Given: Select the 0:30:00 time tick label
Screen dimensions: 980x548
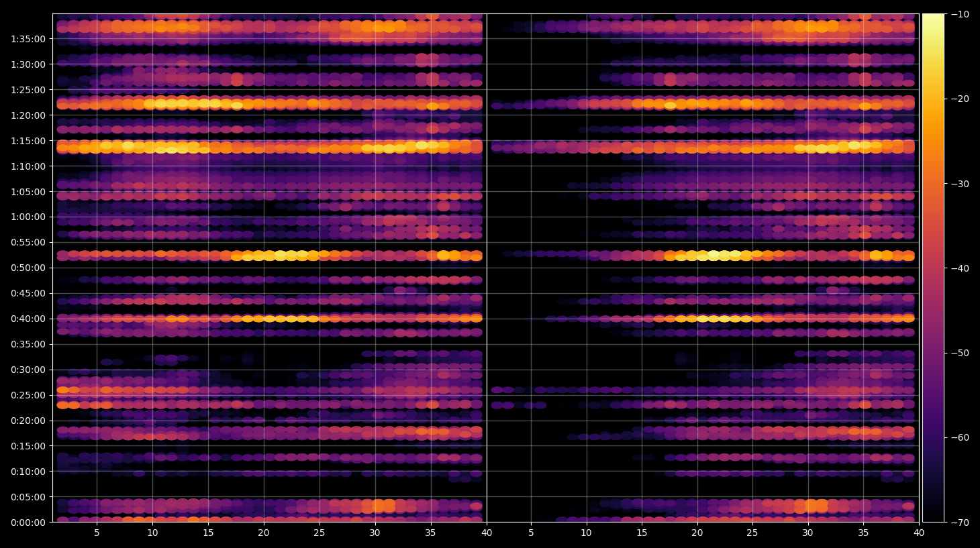Looking at the screenshot, I should pyautogui.click(x=28, y=370).
